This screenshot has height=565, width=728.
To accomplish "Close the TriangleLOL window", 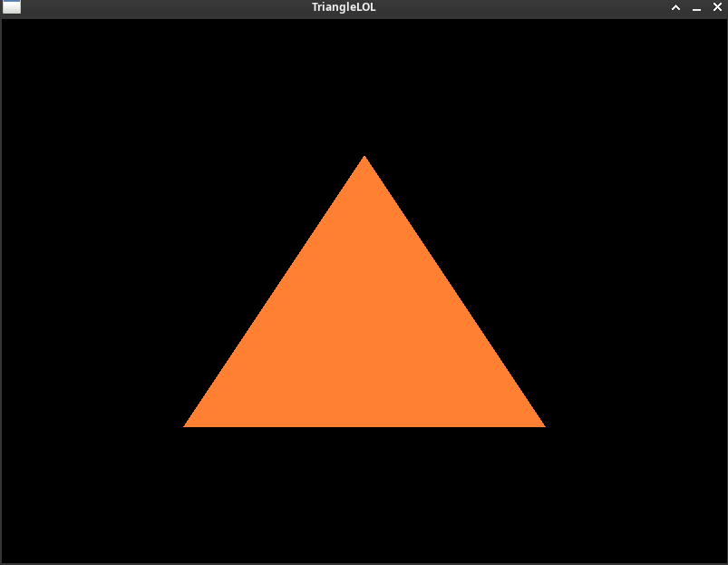I will tap(717, 7).
